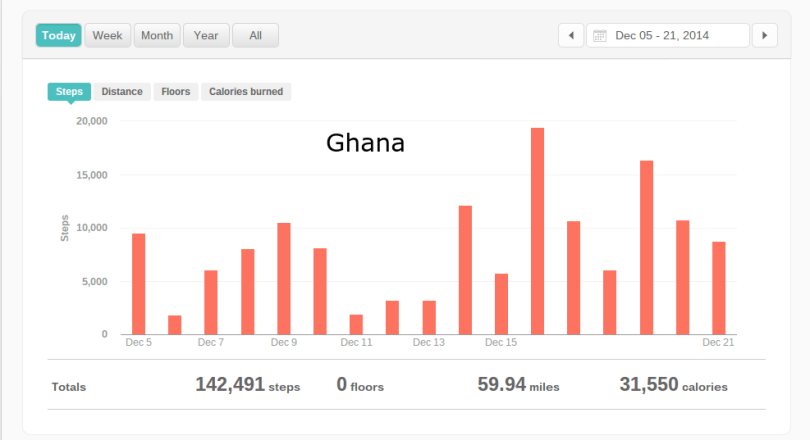View the Calories burned tab
The width and height of the screenshot is (810, 440).
point(246,91)
